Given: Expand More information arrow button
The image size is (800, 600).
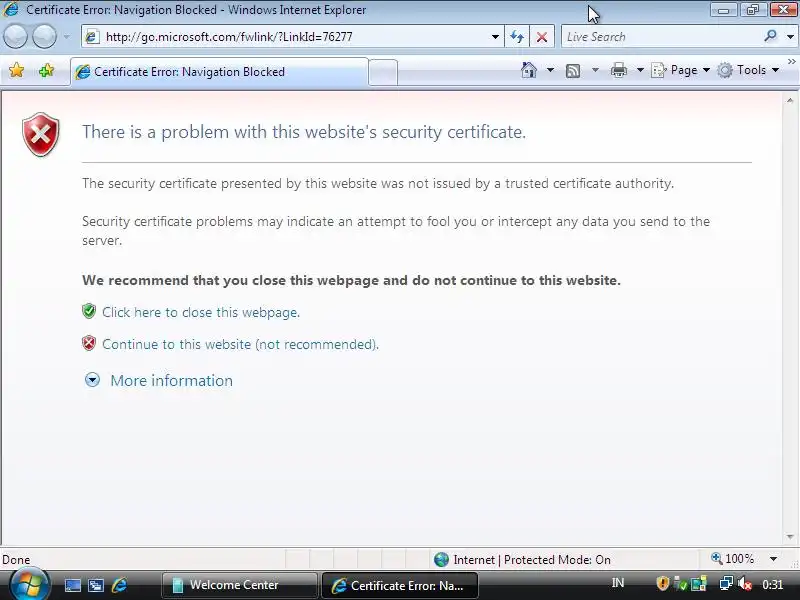Looking at the screenshot, I should click(92, 380).
